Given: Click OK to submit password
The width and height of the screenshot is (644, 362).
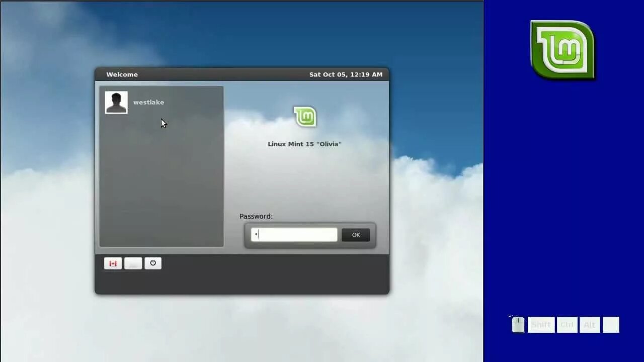Looking at the screenshot, I should click(x=356, y=235).
